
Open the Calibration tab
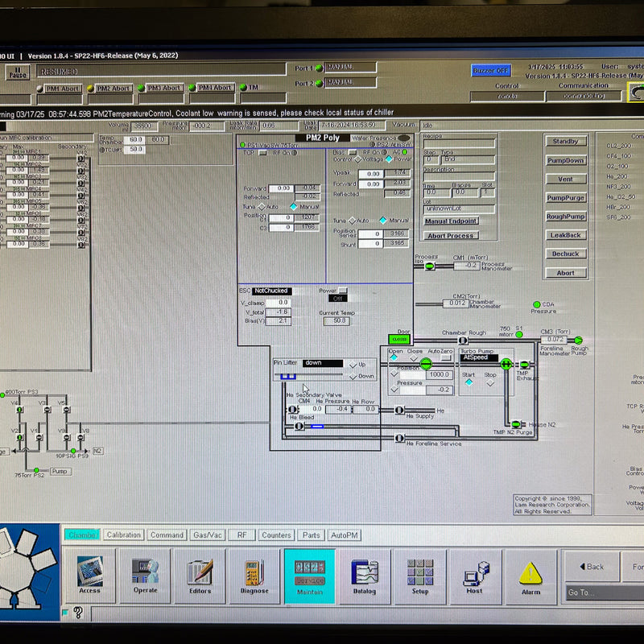(x=122, y=535)
